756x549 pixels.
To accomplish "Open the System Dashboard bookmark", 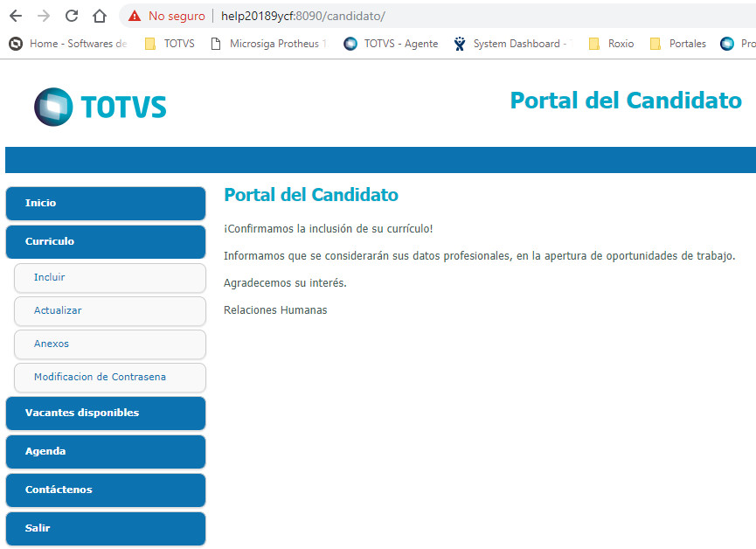I will coord(512,44).
